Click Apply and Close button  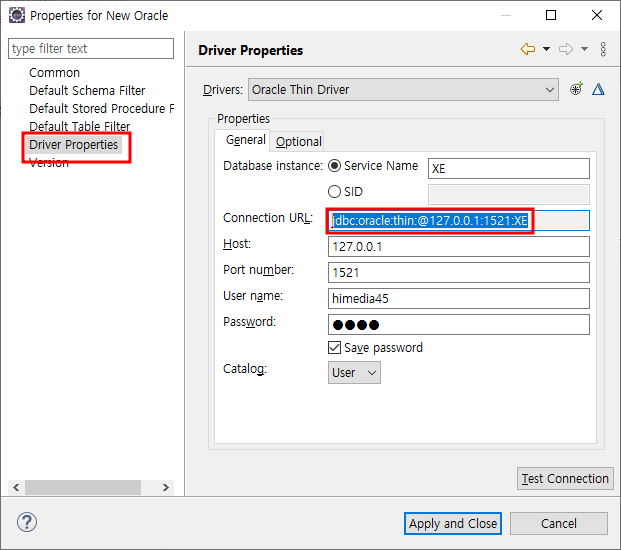point(453,523)
